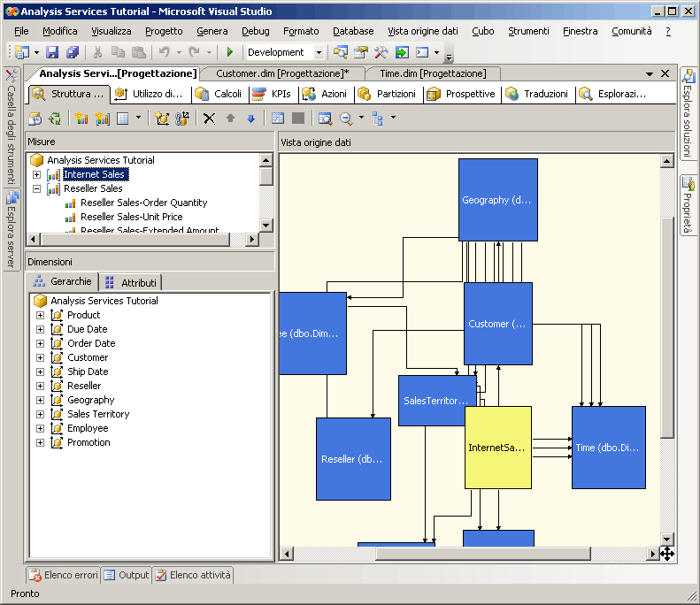Image resolution: width=700 pixels, height=605 pixels.
Task: Click the Reconnect refresh icon
Action: (x=55, y=119)
